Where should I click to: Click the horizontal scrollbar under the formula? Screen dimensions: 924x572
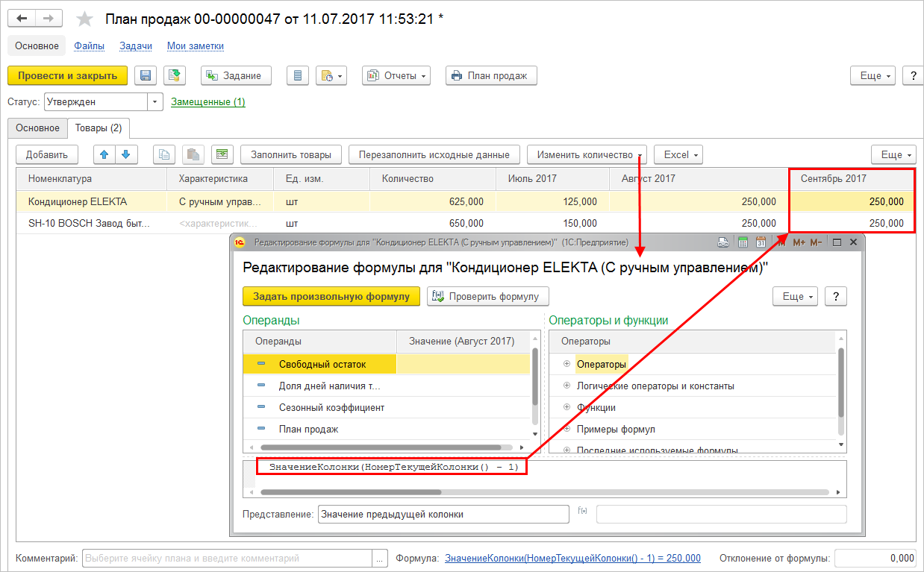[x=545, y=492]
